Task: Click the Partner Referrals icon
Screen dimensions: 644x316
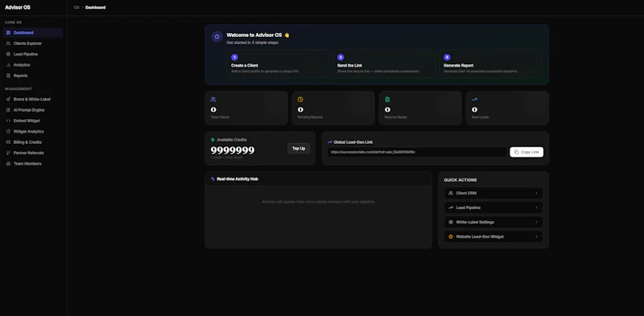Action: tap(8, 153)
